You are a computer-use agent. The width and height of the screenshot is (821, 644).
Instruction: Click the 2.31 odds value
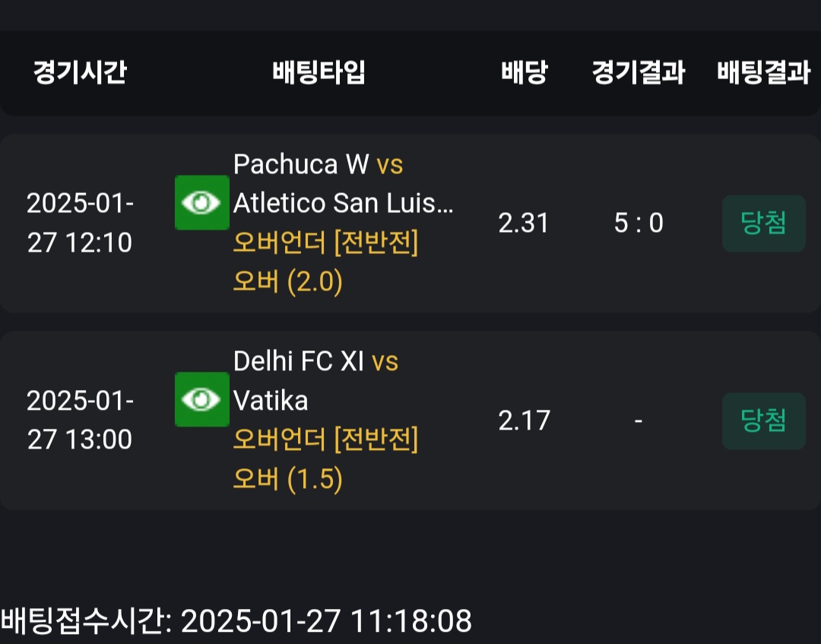(x=524, y=223)
